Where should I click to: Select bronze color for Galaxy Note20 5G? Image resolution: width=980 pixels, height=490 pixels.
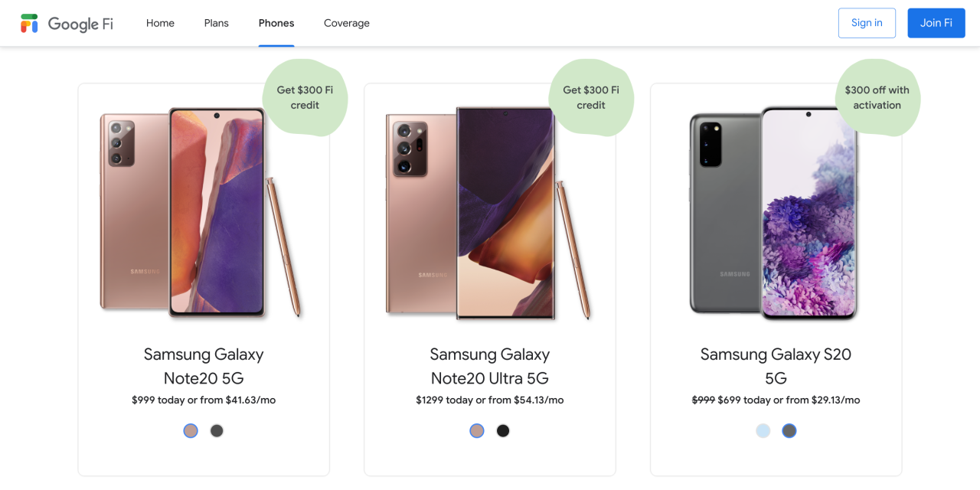click(191, 431)
